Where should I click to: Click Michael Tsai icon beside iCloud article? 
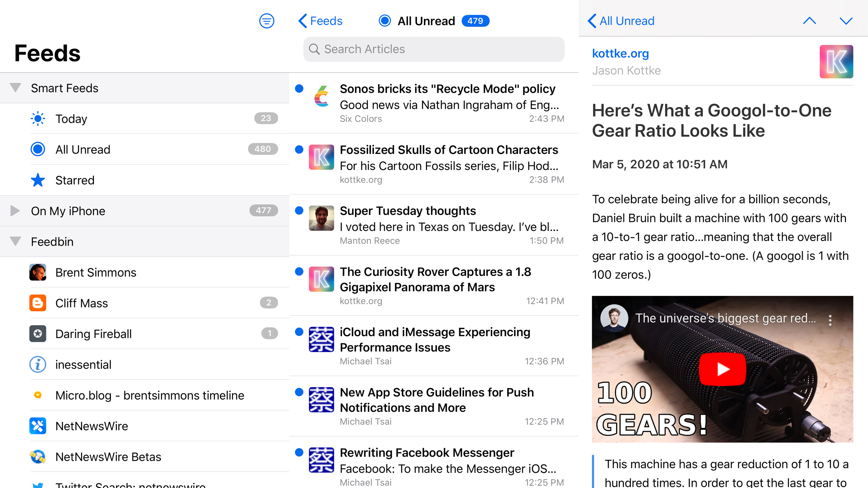pyautogui.click(x=321, y=339)
